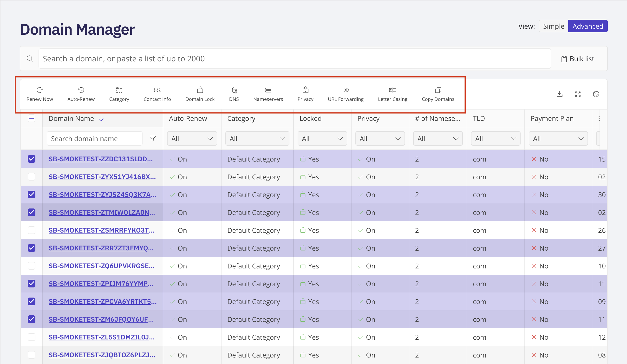Open the SB-SMOKETEST-ZQ6UPVKRGSE domain link
Image resolution: width=627 pixels, height=364 pixels.
pyautogui.click(x=101, y=266)
